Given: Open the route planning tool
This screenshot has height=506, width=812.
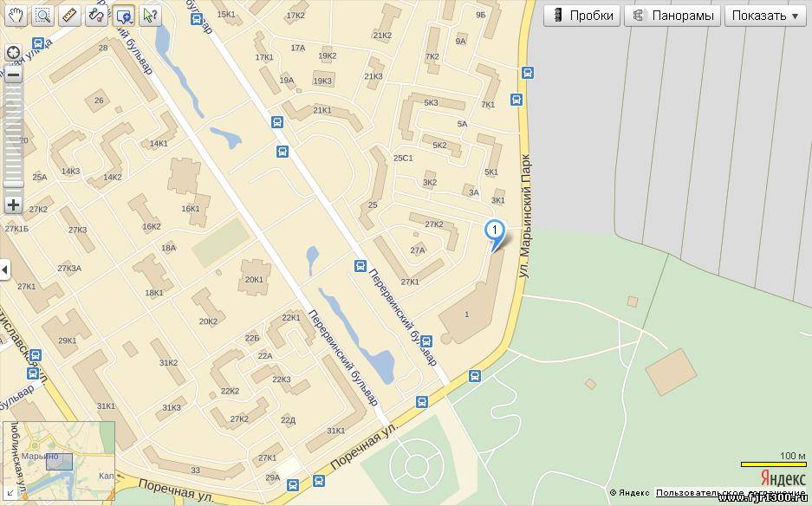Looking at the screenshot, I should coord(97,16).
